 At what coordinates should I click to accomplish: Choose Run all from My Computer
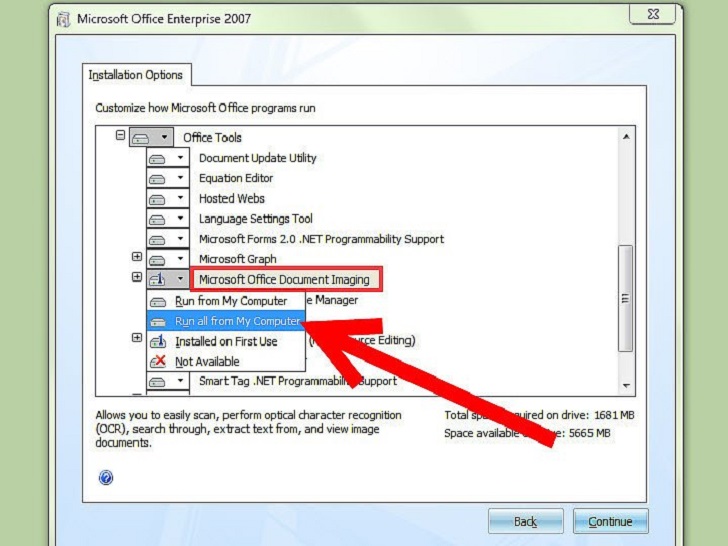(226, 321)
